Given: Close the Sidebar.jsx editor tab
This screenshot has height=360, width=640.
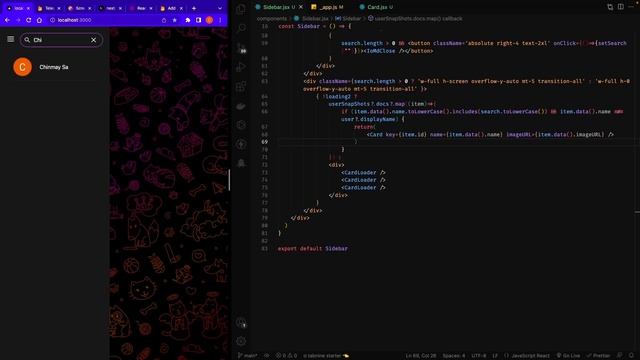Looking at the screenshot, I should [x=301, y=7].
